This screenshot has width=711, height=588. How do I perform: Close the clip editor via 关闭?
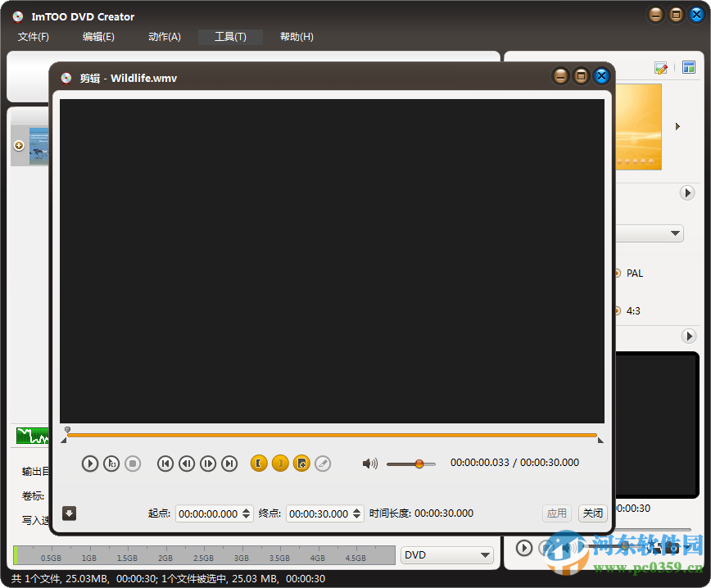point(592,513)
